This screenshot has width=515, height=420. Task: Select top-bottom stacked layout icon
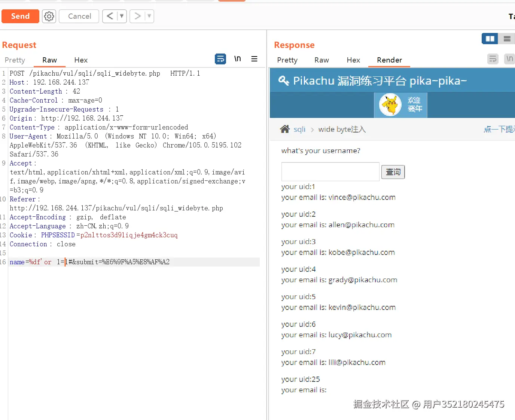[x=507, y=39]
